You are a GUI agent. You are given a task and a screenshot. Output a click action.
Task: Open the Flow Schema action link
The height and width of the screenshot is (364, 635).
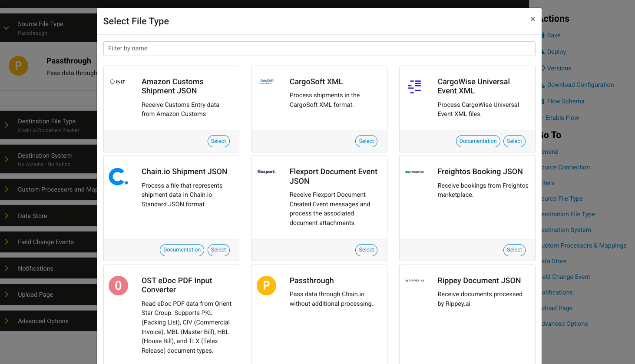tap(565, 101)
